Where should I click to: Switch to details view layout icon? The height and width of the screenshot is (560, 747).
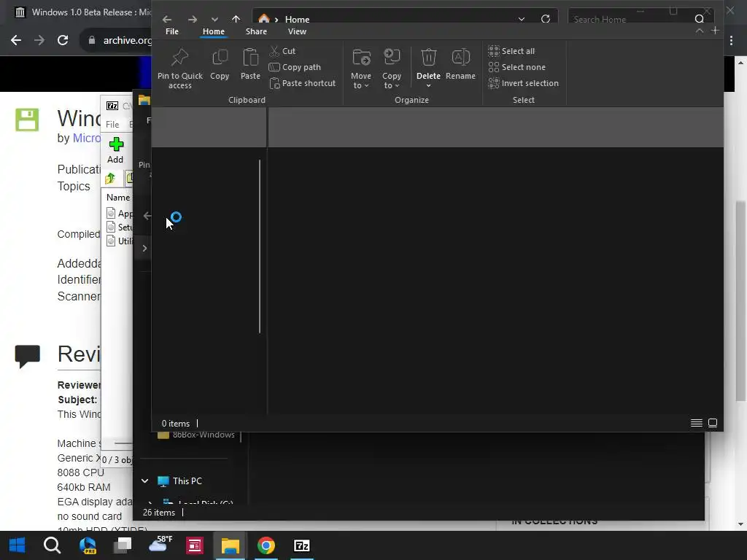[696, 423]
